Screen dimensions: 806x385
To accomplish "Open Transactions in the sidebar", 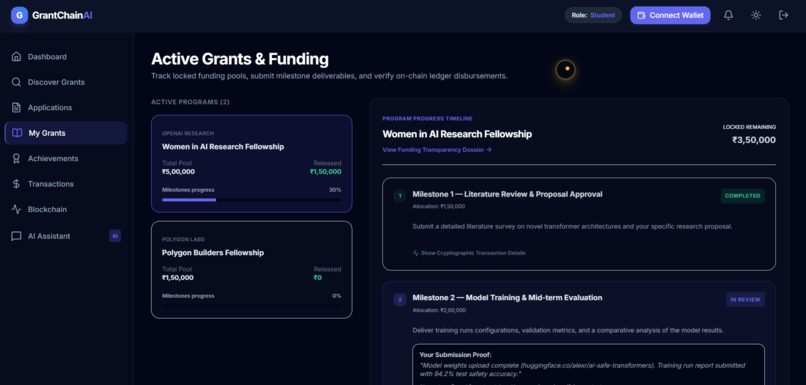I will pyautogui.click(x=66, y=184).
